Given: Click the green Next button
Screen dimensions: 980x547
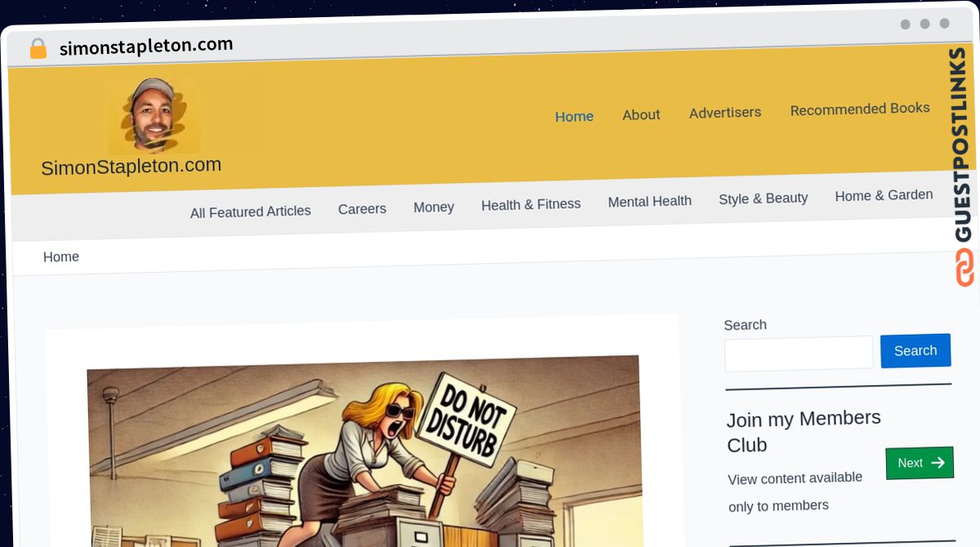Looking at the screenshot, I should tap(920, 463).
